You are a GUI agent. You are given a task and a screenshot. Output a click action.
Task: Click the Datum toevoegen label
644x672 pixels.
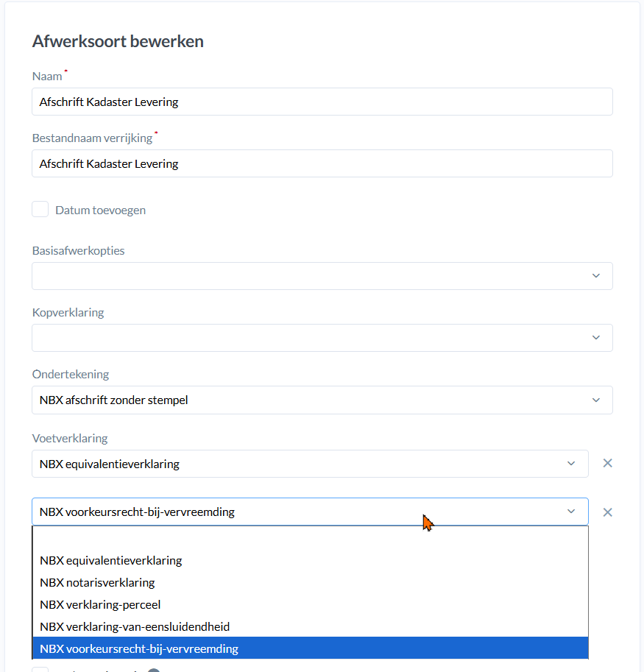click(x=101, y=211)
